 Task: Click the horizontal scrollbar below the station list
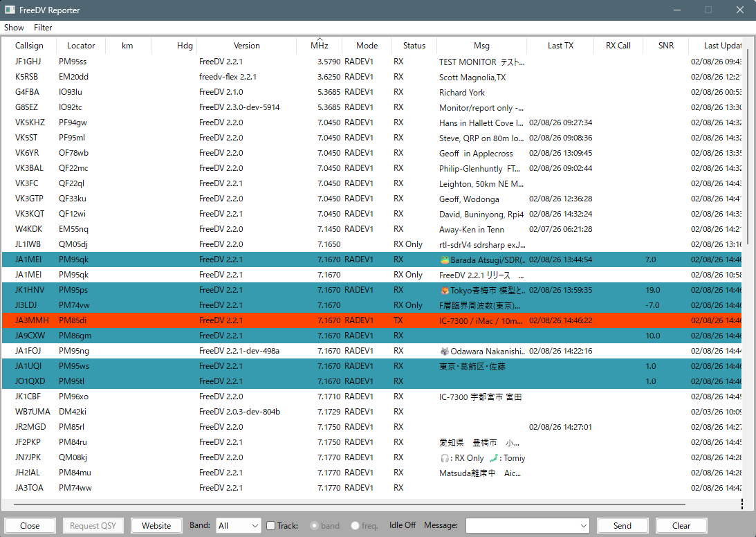coord(346,505)
